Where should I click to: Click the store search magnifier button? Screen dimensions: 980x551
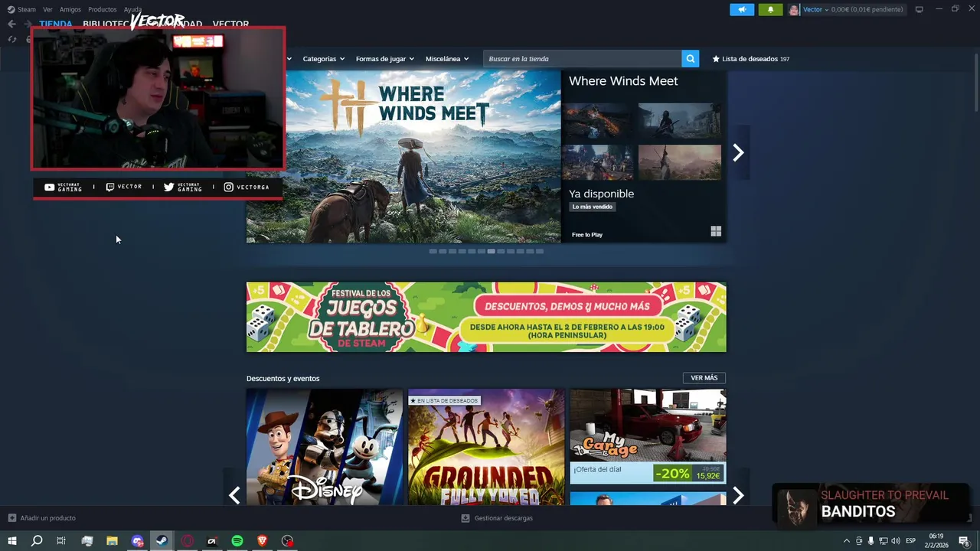691,59
